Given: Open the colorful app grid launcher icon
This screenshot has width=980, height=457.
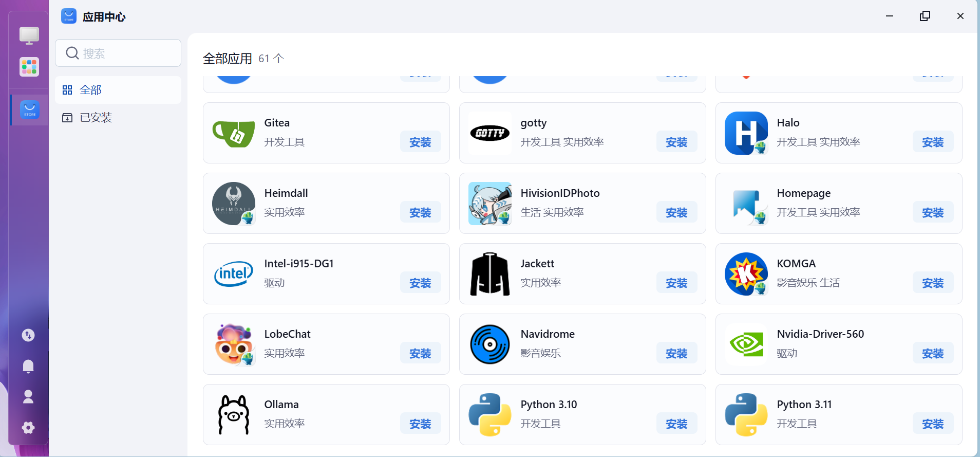Looking at the screenshot, I should coord(29,67).
